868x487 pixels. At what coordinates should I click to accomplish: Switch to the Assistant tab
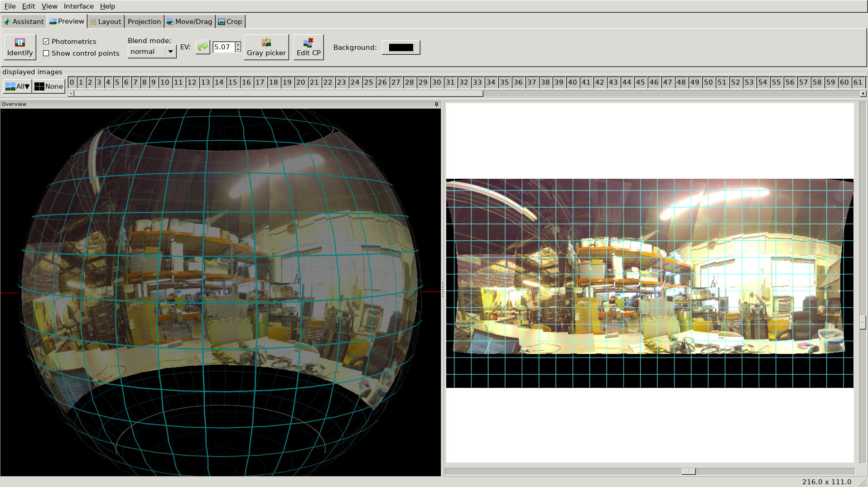click(x=24, y=22)
